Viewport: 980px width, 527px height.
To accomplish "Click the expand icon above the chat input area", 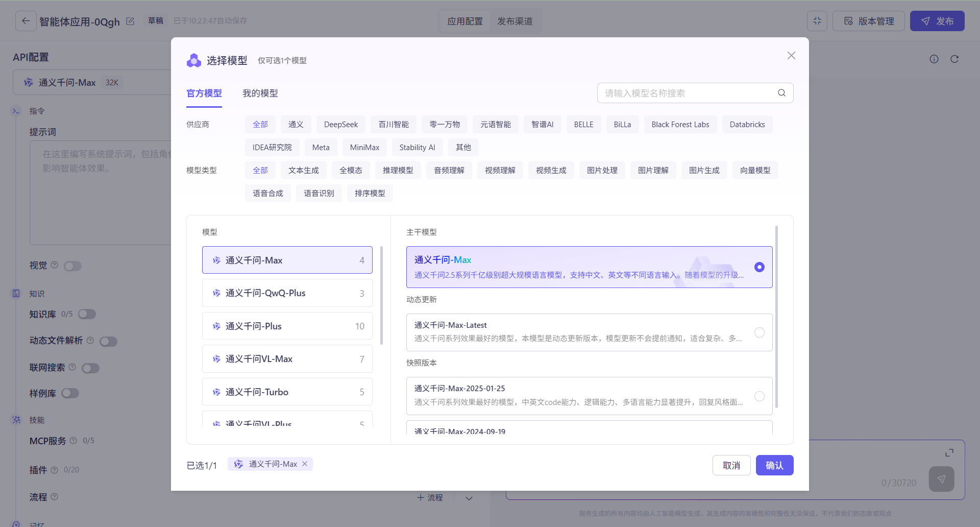I will 950,452.
